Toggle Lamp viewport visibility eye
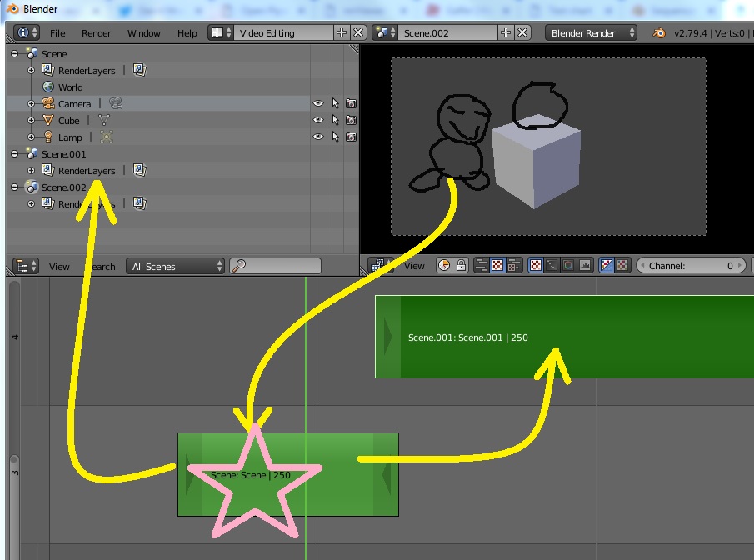Viewport: 754px width, 560px height. pyautogui.click(x=318, y=137)
